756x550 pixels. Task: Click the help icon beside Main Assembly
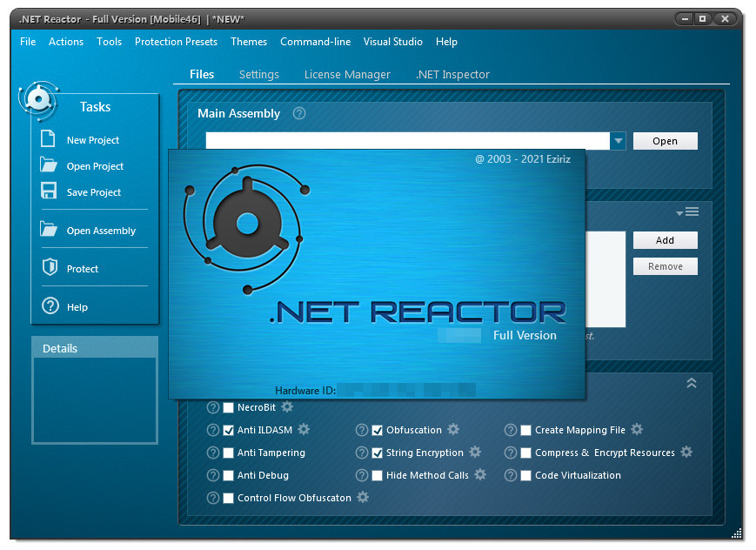[x=299, y=113]
